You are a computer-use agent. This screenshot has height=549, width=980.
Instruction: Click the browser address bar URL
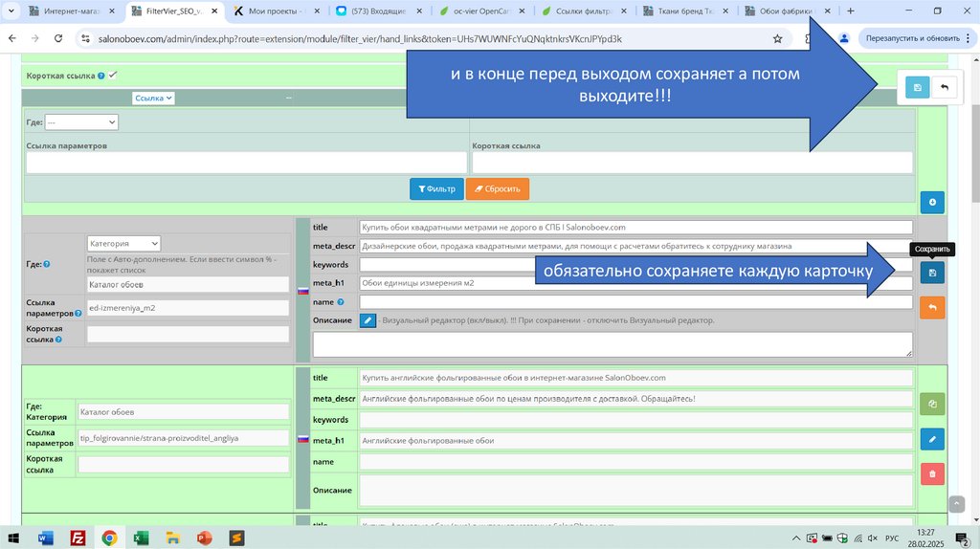[x=360, y=38]
